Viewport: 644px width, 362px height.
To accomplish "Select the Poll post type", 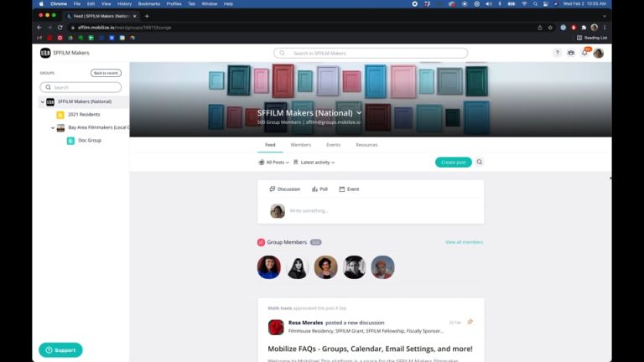I will pos(319,189).
